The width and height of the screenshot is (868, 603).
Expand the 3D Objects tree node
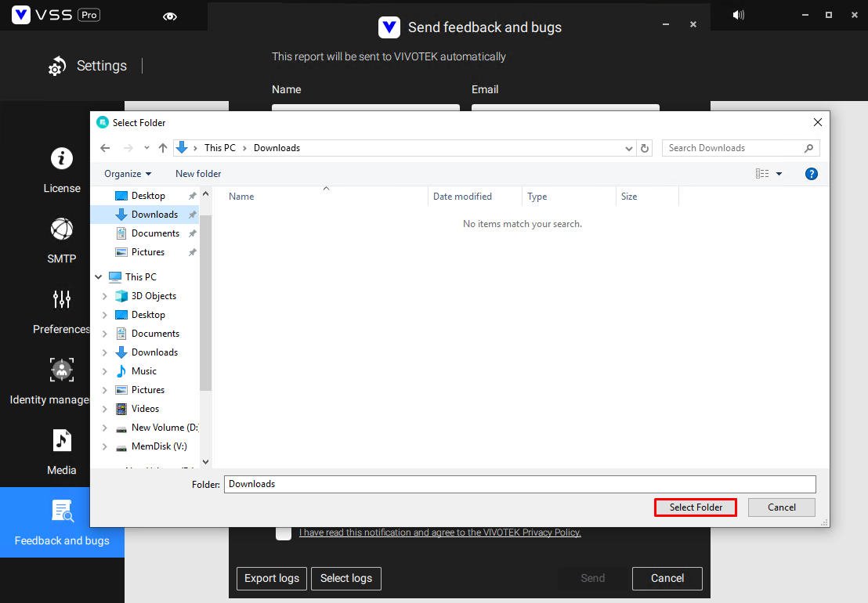[x=104, y=295]
